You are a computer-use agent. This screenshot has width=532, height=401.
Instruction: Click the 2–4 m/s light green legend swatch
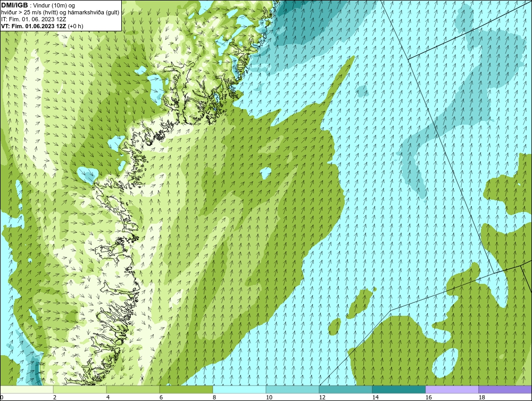80,389
